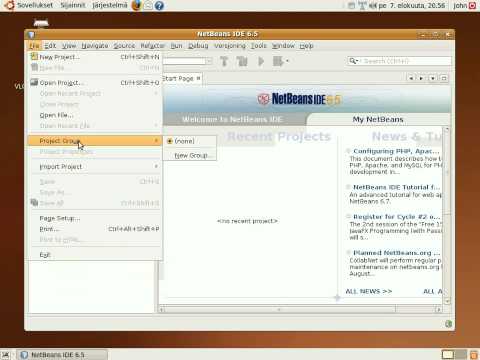Switch to Welcome to NetBeans IDE tab
The image size is (480, 360).
(232, 119)
